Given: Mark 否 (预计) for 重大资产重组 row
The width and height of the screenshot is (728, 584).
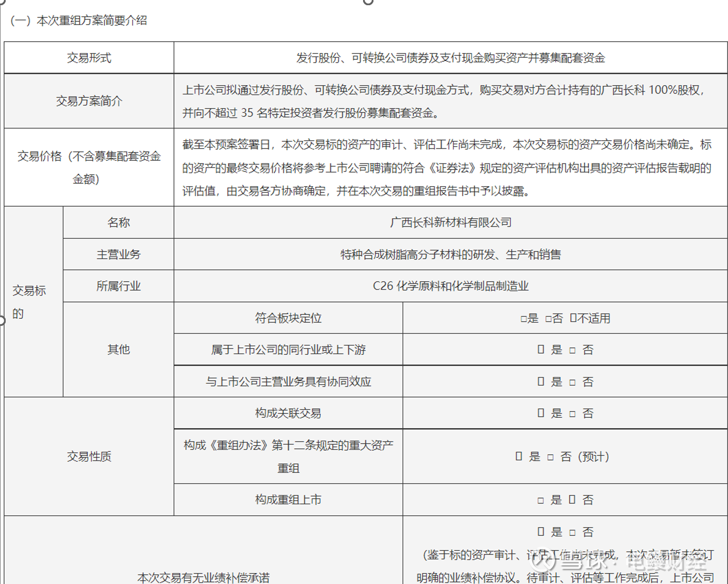Looking at the screenshot, I should tap(550, 457).
